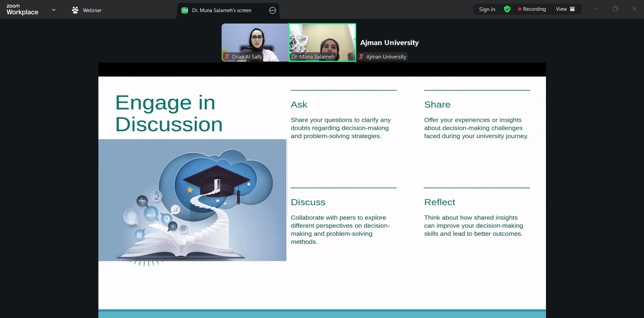Click the Ajman University muted microphone icon
Viewport: 644px width, 318px height.
coord(361,57)
